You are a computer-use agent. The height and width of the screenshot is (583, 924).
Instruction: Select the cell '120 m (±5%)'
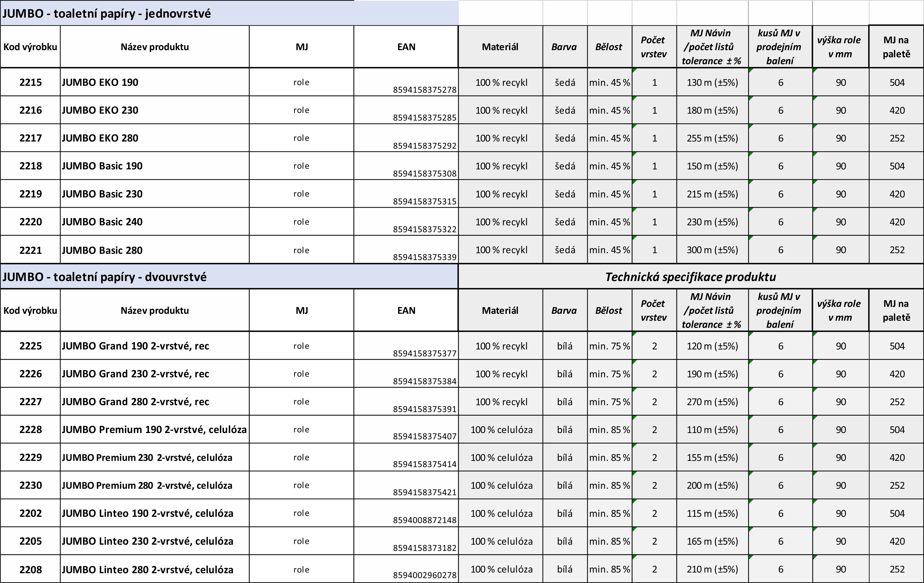pos(713,346)
